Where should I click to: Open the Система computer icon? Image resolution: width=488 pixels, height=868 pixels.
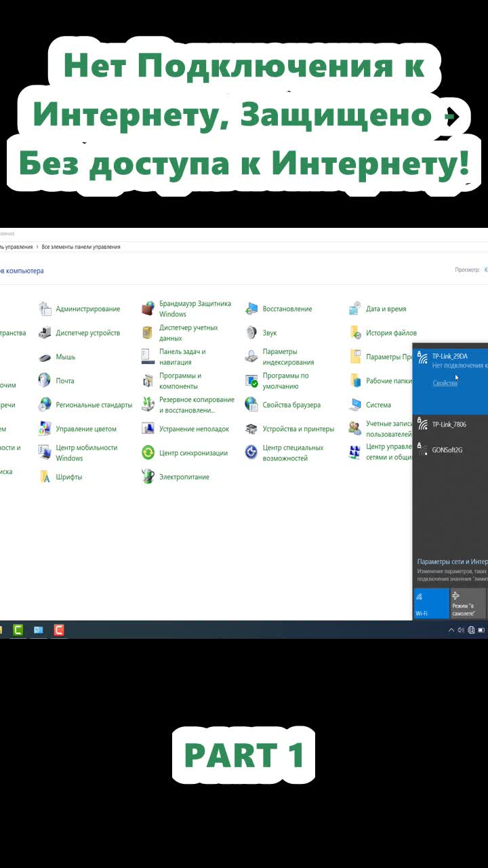click(355, 405)
